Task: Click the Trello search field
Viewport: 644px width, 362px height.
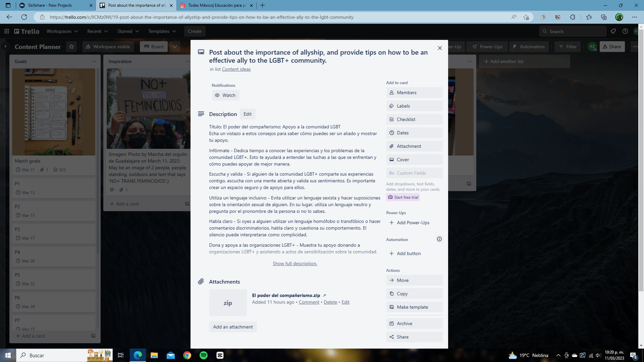Action: coord(573,31)
